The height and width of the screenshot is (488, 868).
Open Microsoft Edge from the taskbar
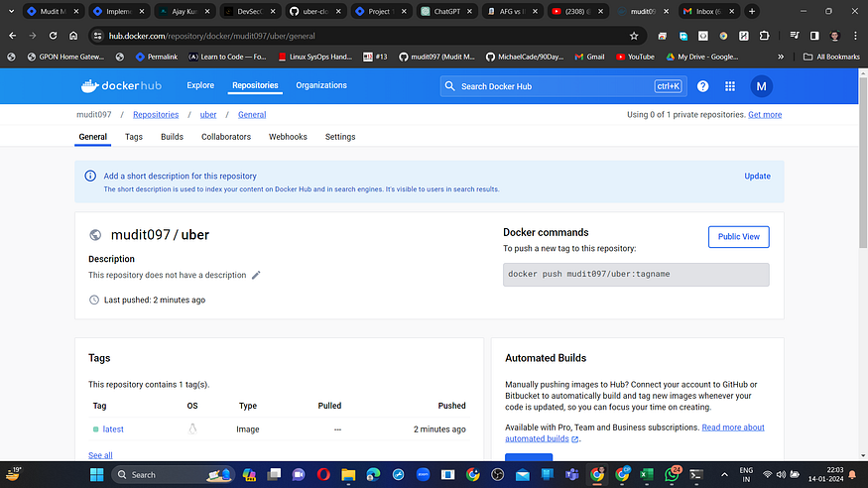(x=373, y=475)
